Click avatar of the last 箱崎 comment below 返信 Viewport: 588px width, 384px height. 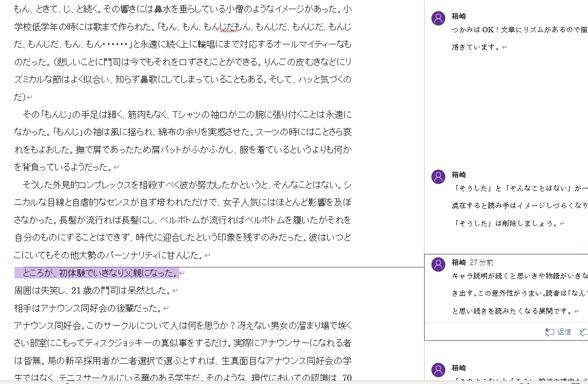click(438, 370)
